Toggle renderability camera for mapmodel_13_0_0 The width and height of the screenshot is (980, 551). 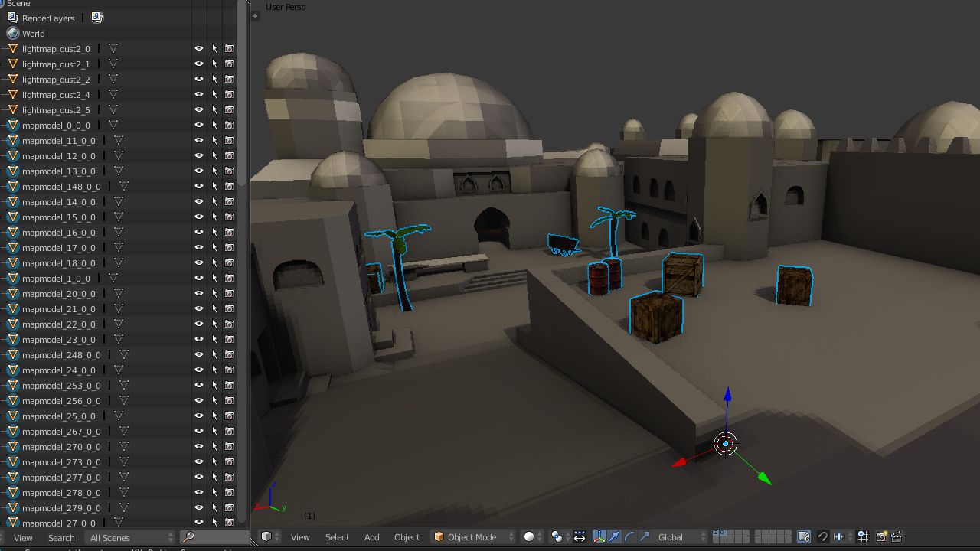[229, 171]
